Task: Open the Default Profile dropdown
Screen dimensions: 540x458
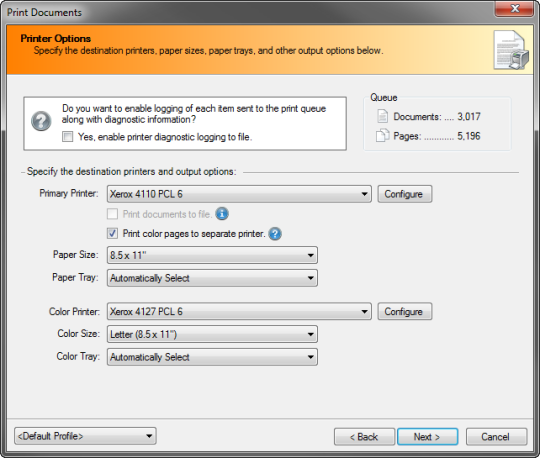Action: click(85, 436)
